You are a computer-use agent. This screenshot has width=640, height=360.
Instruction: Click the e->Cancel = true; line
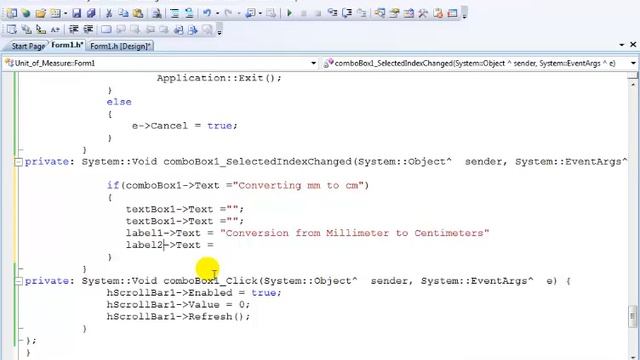pos(184,126)
